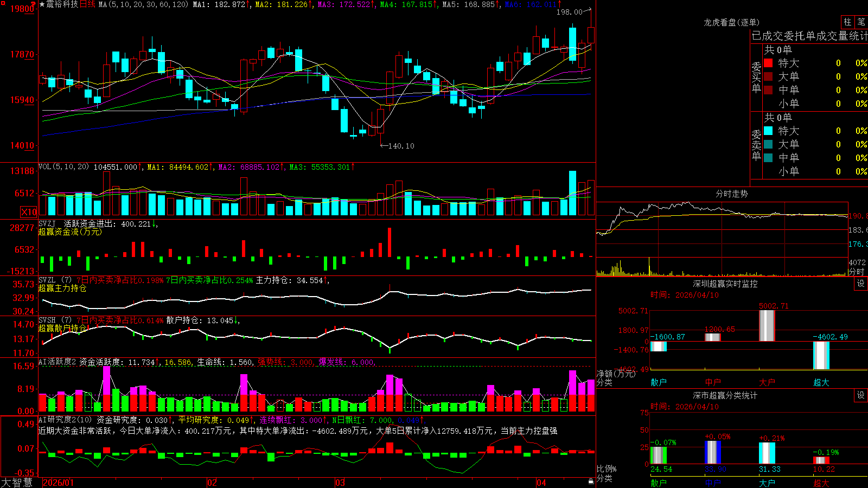Image resolution: width=868 pixels, height=488 pixels.
Task: Switch the 龙虎看盘 panel to 笔 view
Action: click(861, 22)
